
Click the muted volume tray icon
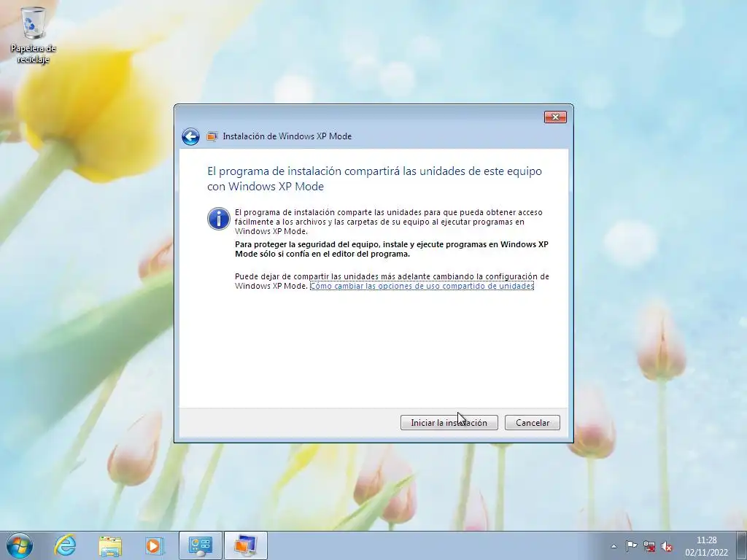pos(667,546)
